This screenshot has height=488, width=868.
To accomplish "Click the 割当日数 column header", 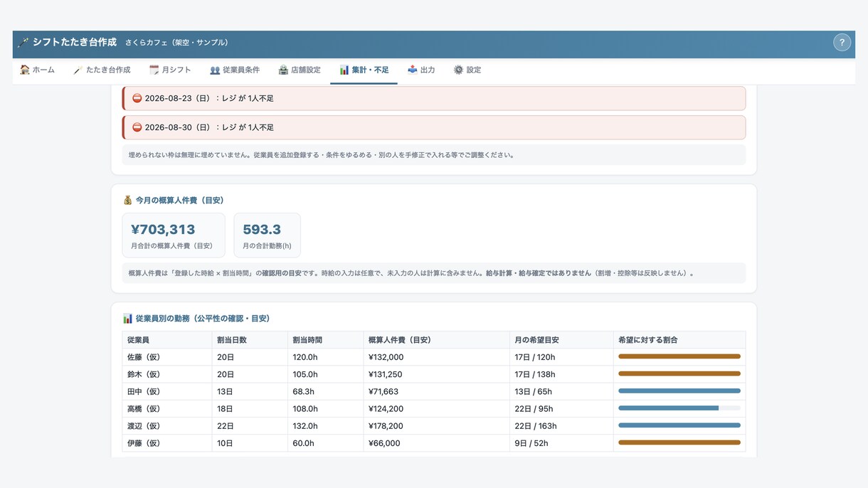I will 232,340.
